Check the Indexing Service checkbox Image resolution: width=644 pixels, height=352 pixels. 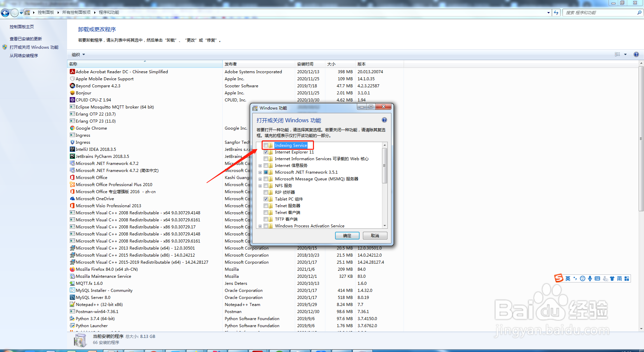(x=266, y=145)
